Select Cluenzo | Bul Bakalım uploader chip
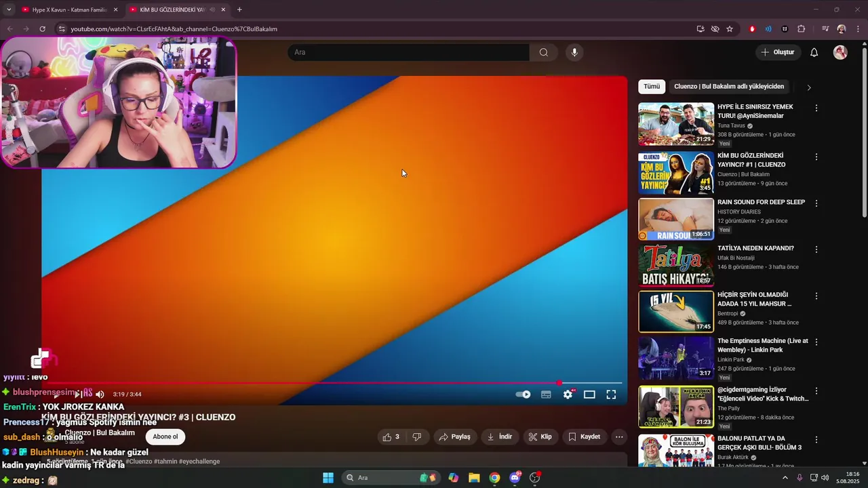 point(729,87)
